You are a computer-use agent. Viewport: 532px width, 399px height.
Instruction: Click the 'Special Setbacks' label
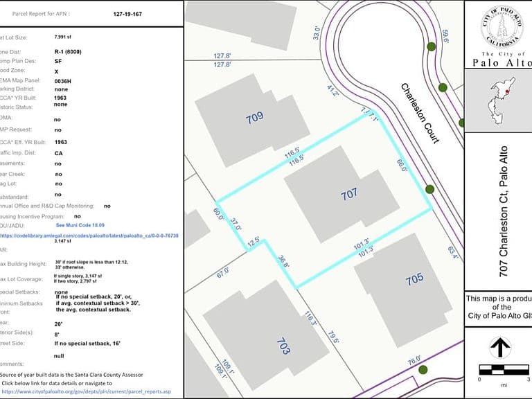(x=19, y=292)
